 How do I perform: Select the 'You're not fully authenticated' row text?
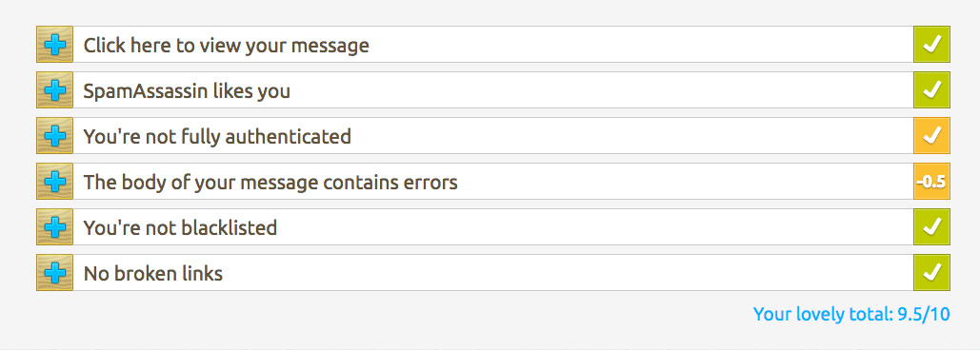click(x=217, y=137)
